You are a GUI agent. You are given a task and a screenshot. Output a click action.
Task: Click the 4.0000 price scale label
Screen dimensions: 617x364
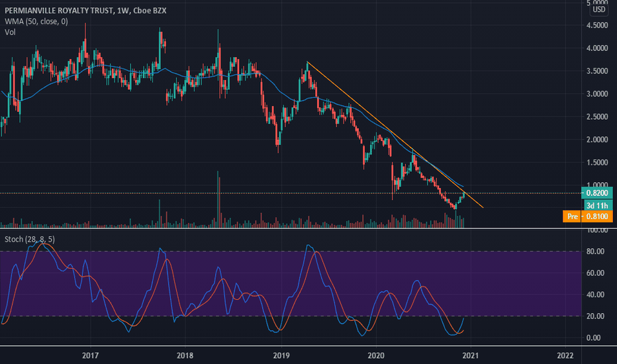[597, 48]
